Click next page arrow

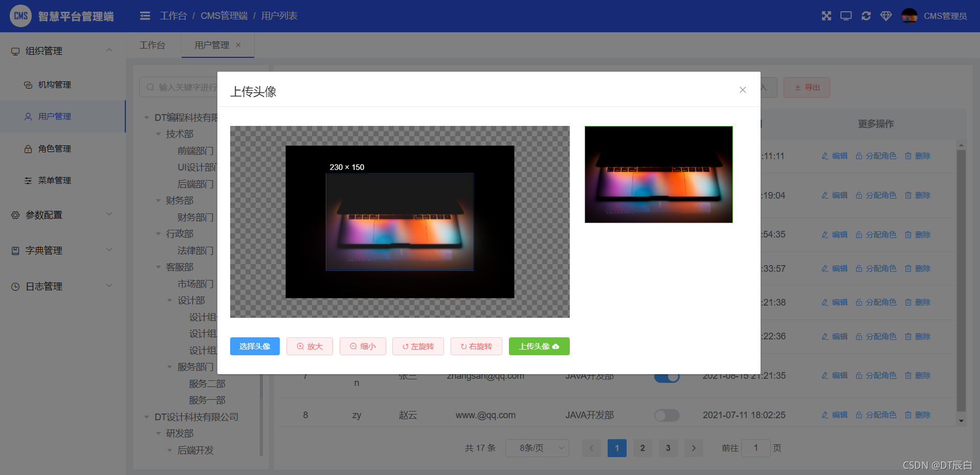(694, 448)
